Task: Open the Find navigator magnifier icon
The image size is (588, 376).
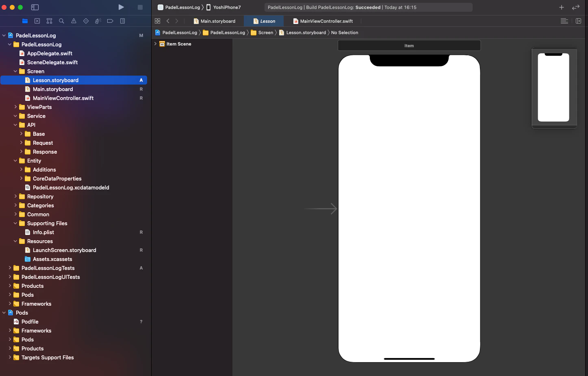Action: click(61, 21)
